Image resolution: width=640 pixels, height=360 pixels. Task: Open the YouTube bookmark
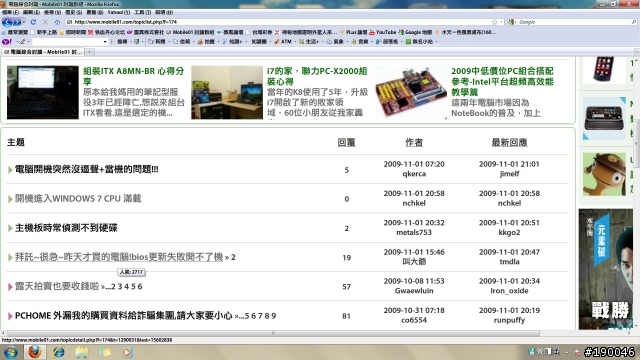[x=382, y=32]
